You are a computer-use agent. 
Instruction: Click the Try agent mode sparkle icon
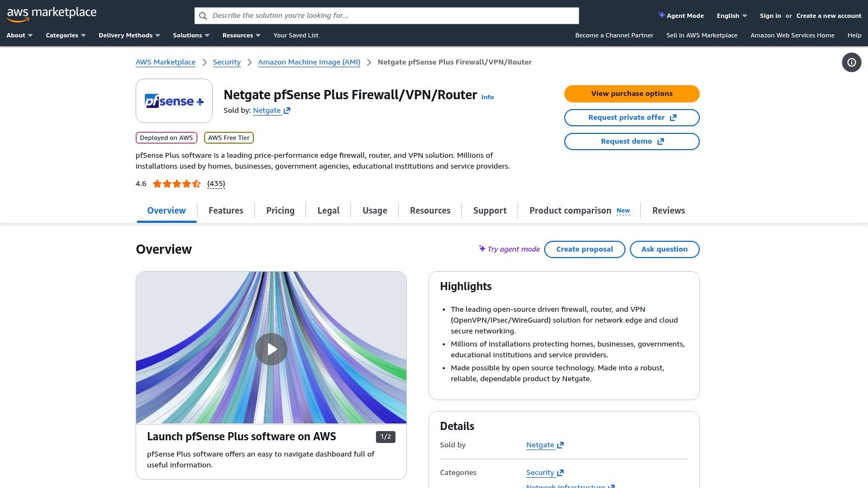(x=482, y=249)
